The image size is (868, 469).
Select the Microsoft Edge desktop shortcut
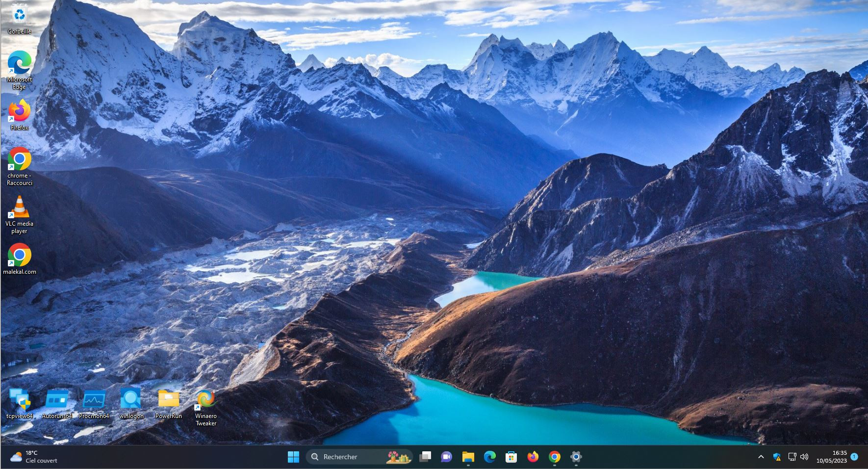tap(20, 70)
